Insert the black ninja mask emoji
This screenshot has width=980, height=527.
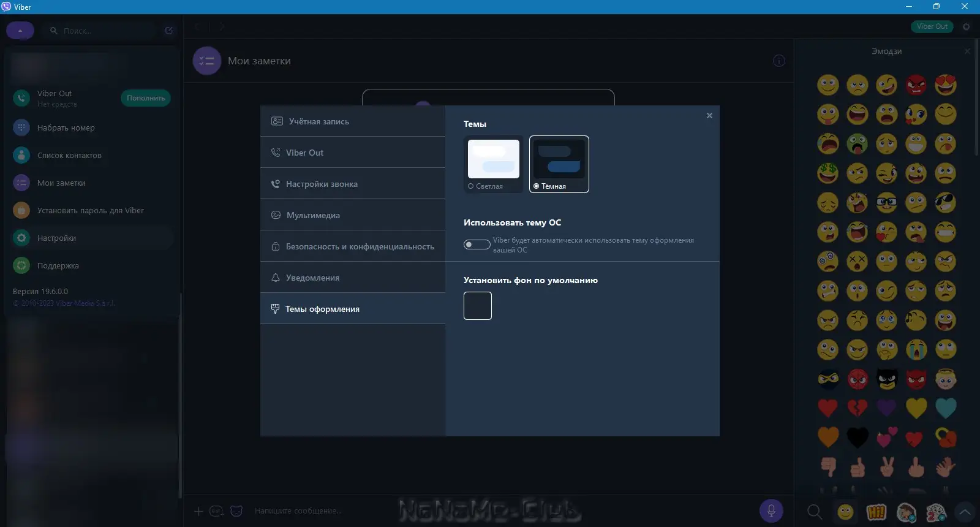click(x=828, y=379)
